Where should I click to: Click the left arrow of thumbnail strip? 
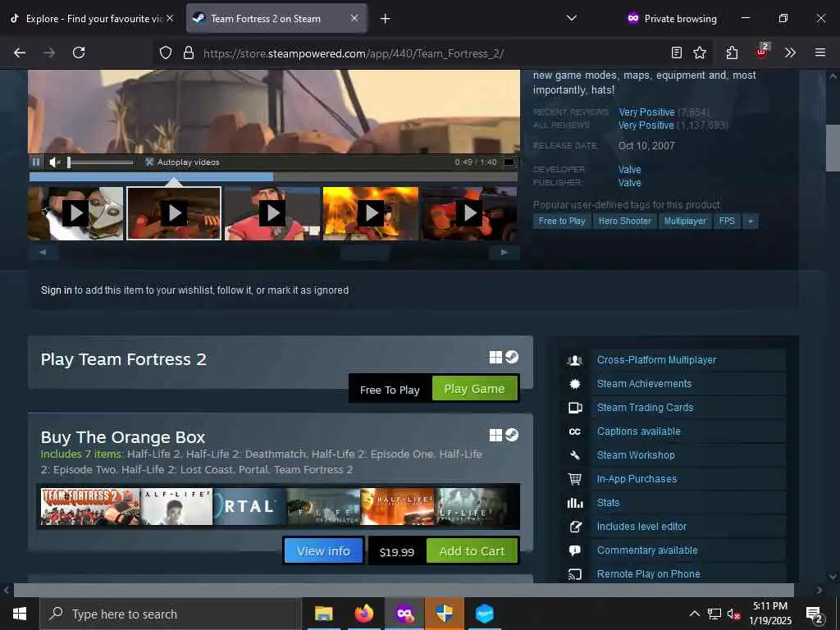point(43,252)
